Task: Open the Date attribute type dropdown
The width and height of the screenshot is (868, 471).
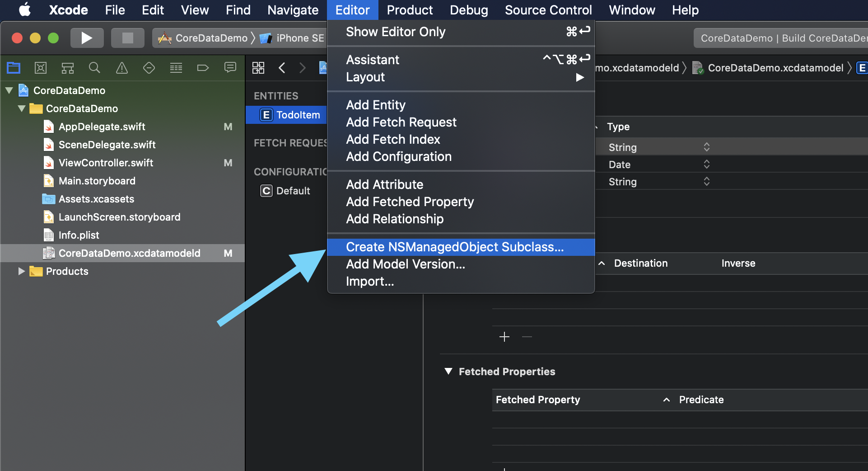Action: click(x=706, y=165)
